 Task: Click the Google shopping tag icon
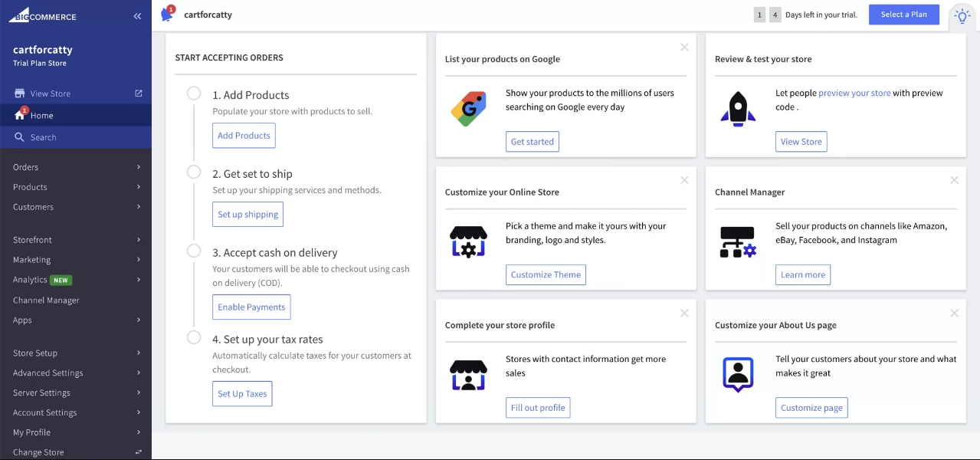point(468,109)
